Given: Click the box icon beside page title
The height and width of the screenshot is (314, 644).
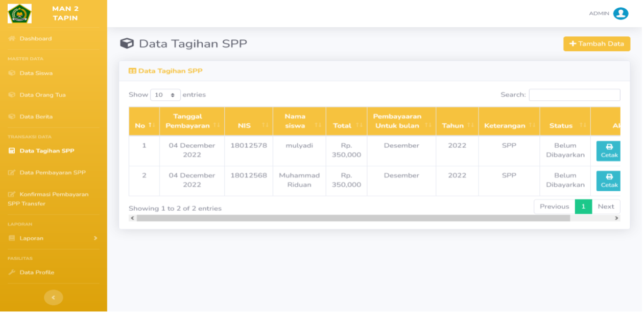Looking at the screenshot, I should point(127,43).
